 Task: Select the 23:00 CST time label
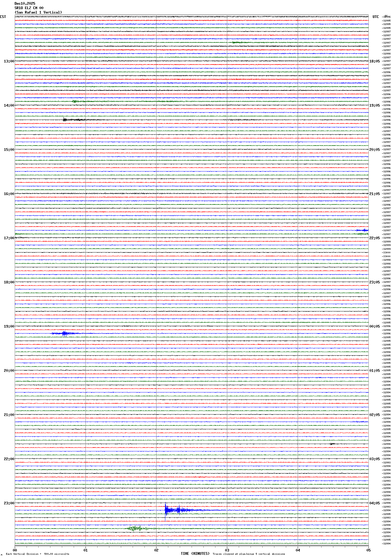[9, 503]
